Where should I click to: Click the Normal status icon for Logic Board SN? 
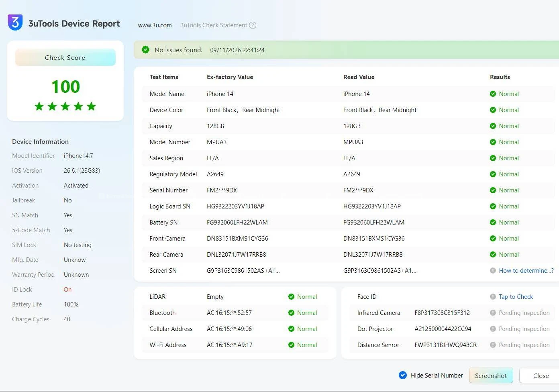point(493,206)
